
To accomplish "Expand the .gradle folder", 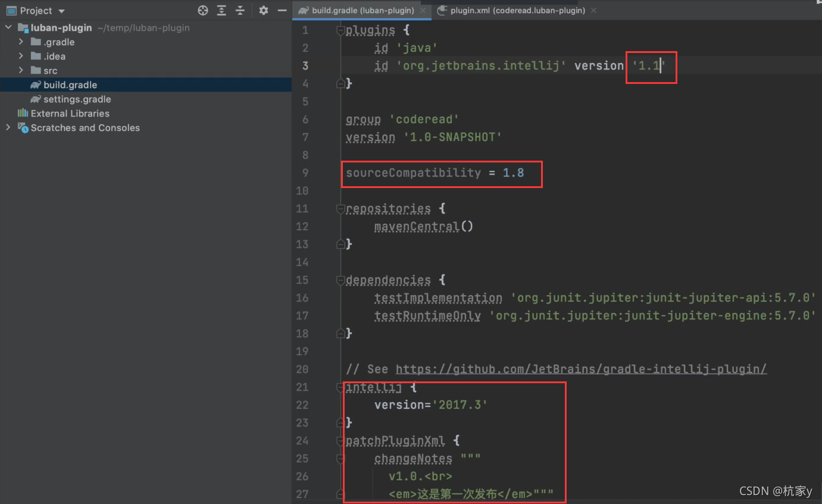I will point(21,42).
